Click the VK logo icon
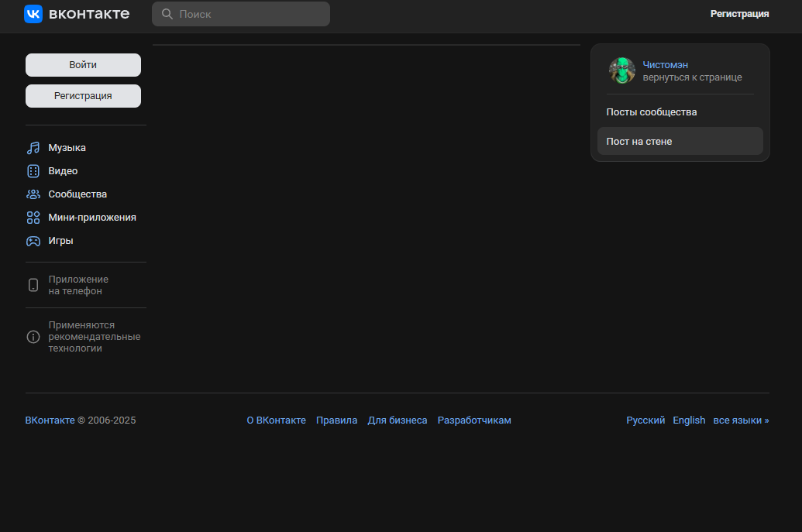 pos(33,14)
